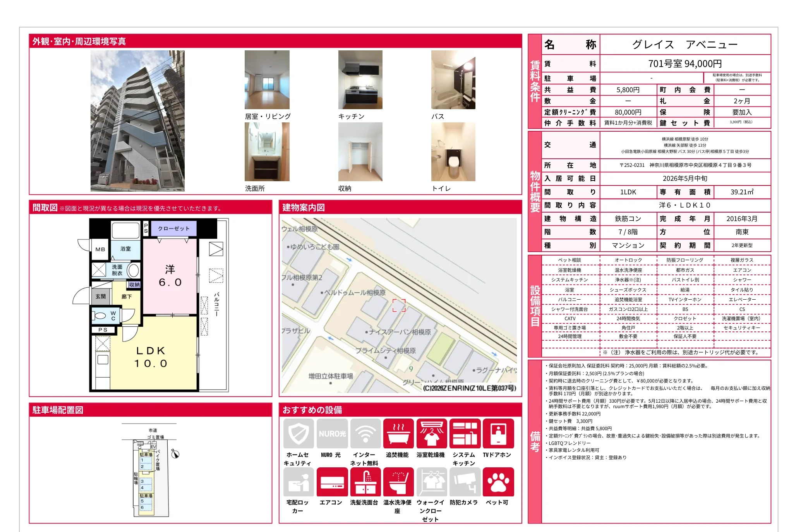Select the システムキッチン icon
796x532 pixels.
tap(465, 433)
